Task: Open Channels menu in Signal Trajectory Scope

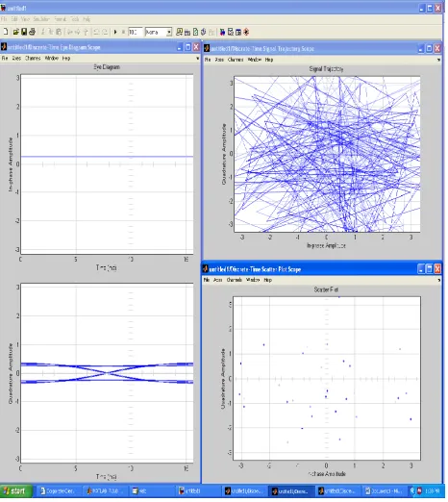Action: pos(236,60)
